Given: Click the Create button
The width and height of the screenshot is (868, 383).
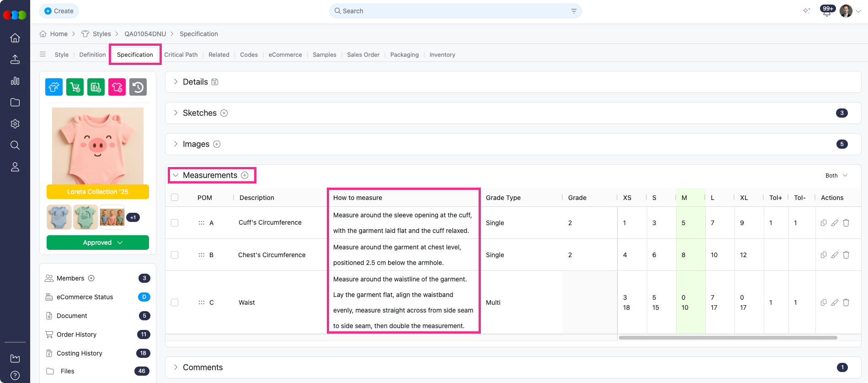Looking at the screenshot, I should click(59, 11).
